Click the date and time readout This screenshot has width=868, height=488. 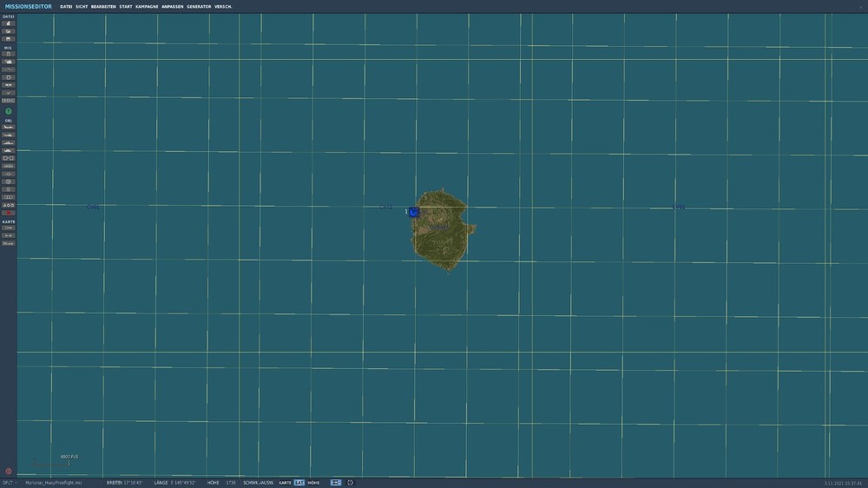pos(843,484)
